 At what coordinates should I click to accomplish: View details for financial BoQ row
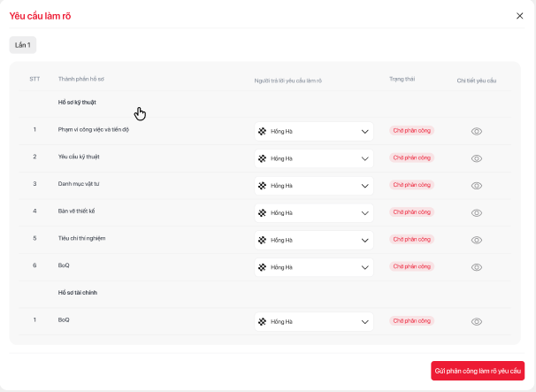(476, 321)
